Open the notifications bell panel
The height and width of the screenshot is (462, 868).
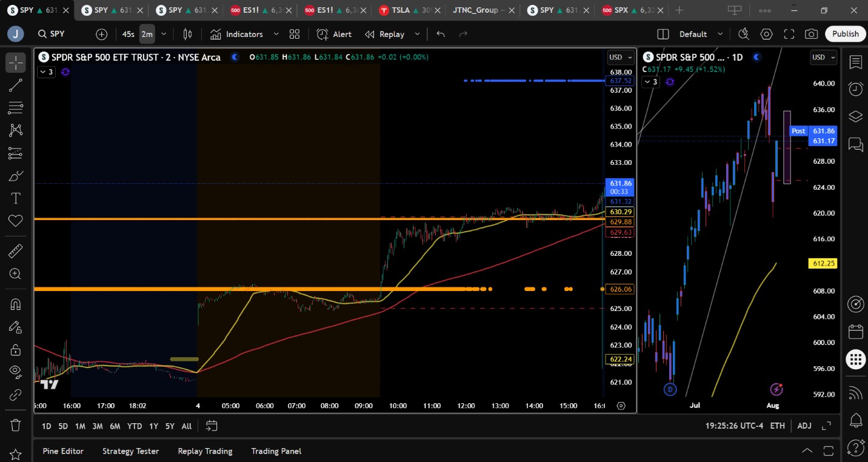855,420
